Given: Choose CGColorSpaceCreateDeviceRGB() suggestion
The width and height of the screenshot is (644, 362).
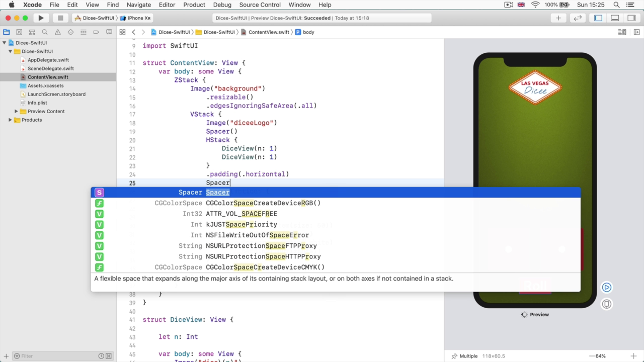Looking at the screenshot, I should point(336,203).
